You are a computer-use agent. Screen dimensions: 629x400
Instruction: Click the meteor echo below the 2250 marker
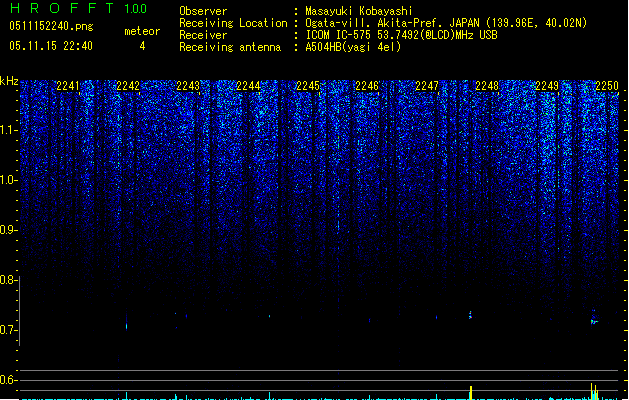(x=594, y=319)
